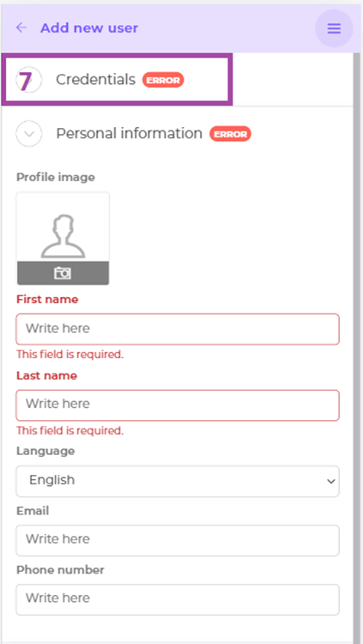Expand the Credentials section circle icon

[28, 80]
